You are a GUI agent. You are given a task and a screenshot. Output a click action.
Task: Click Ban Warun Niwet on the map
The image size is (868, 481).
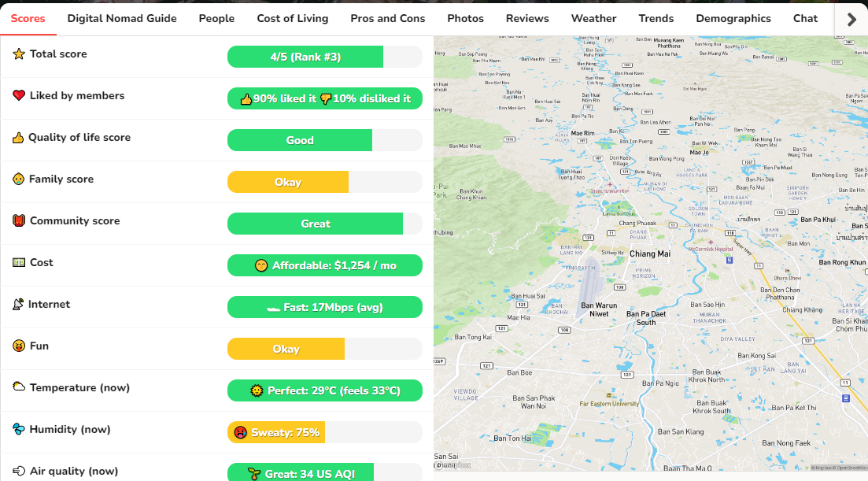tap(599, 309)
